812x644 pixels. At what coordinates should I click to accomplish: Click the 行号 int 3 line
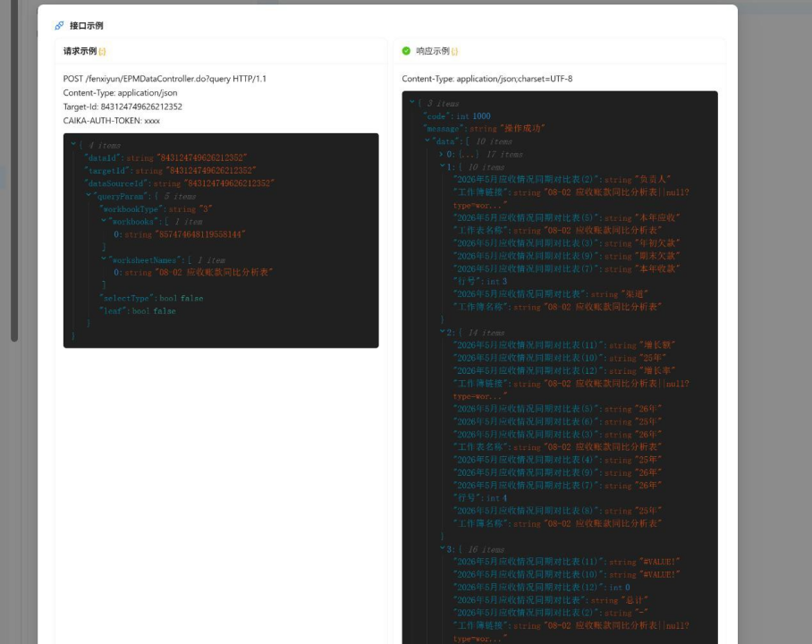(x=480, y=282)
